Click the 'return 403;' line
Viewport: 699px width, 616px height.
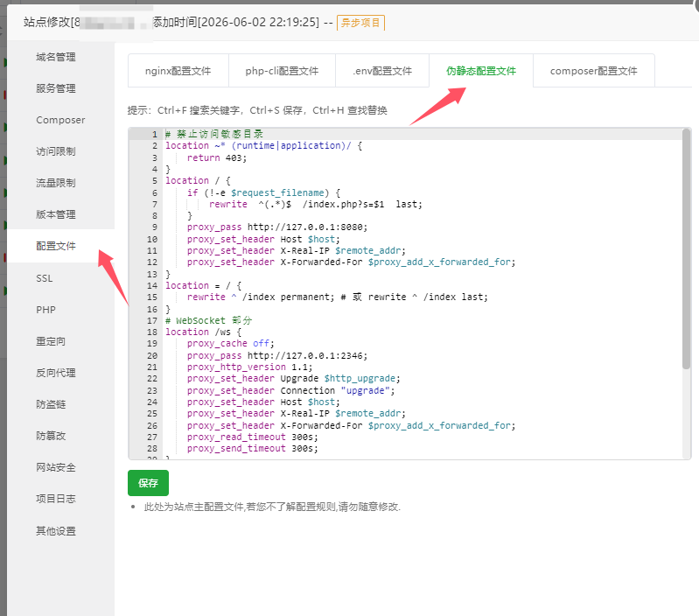coord(217,157)
